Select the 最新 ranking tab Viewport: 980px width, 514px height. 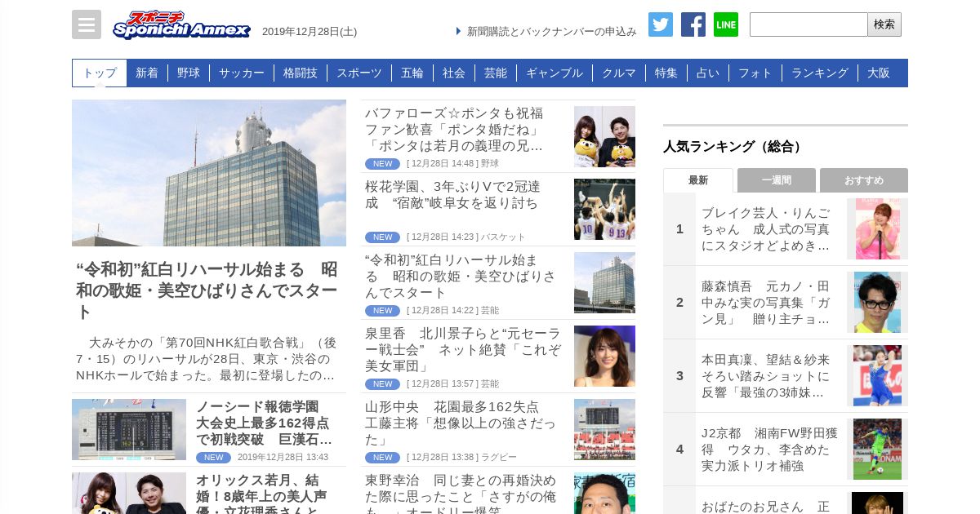(x=698, y=180)
